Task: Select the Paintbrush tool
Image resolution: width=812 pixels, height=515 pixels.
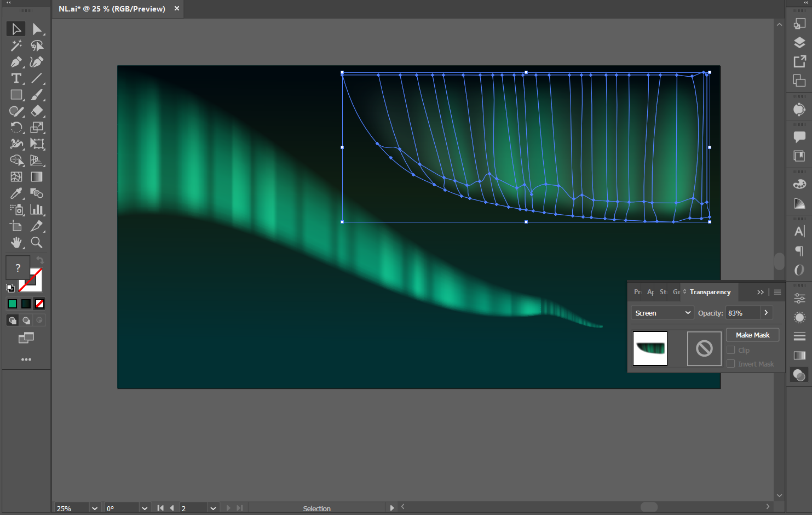Action: (37, 95)
